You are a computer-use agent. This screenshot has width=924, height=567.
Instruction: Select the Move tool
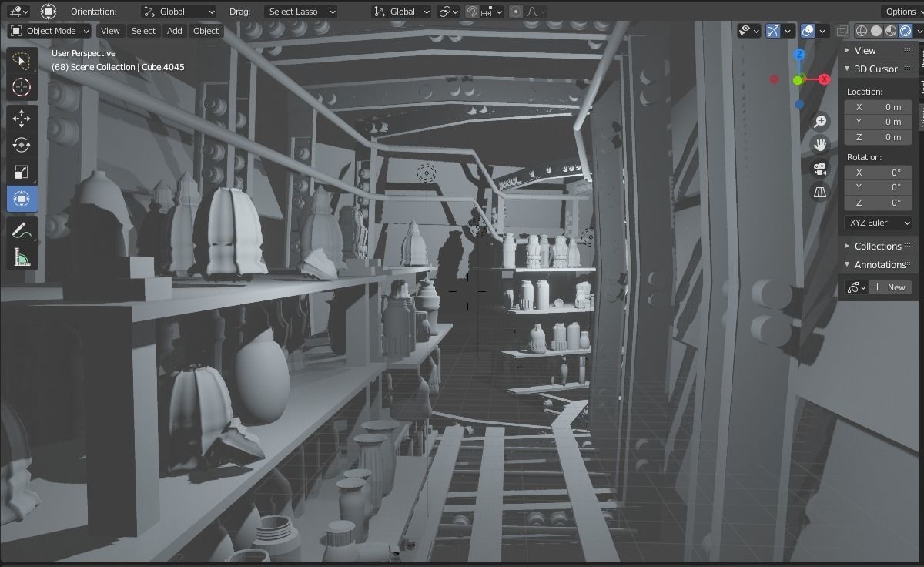[x=22, y=118]
